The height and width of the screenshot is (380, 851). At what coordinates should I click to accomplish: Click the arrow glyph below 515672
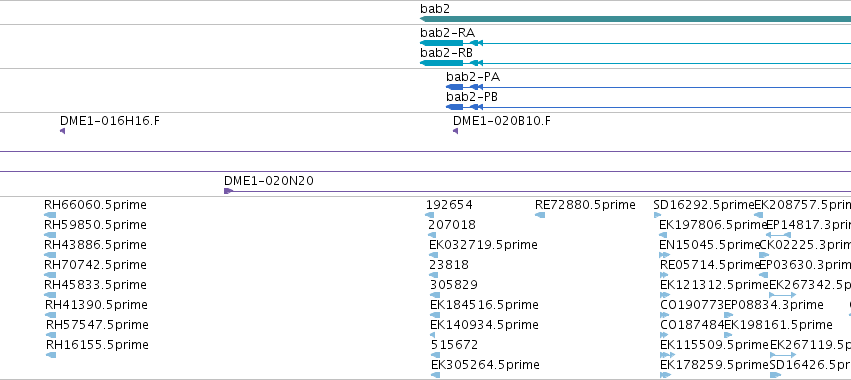click(x=435, y=355)
